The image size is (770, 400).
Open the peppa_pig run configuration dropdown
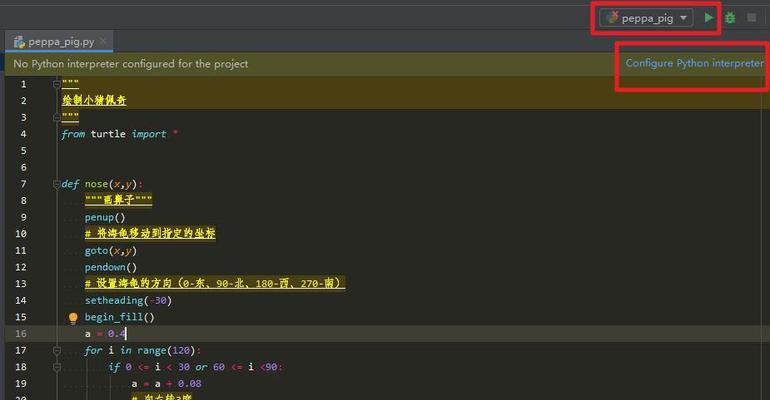pos(646,18)
